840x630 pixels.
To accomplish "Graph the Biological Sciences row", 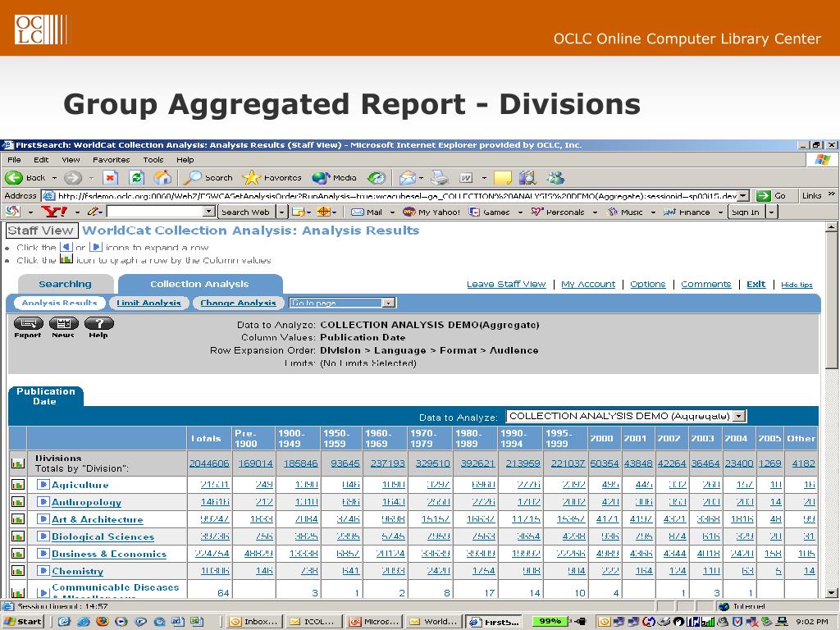I will click(x=18, y=536).
